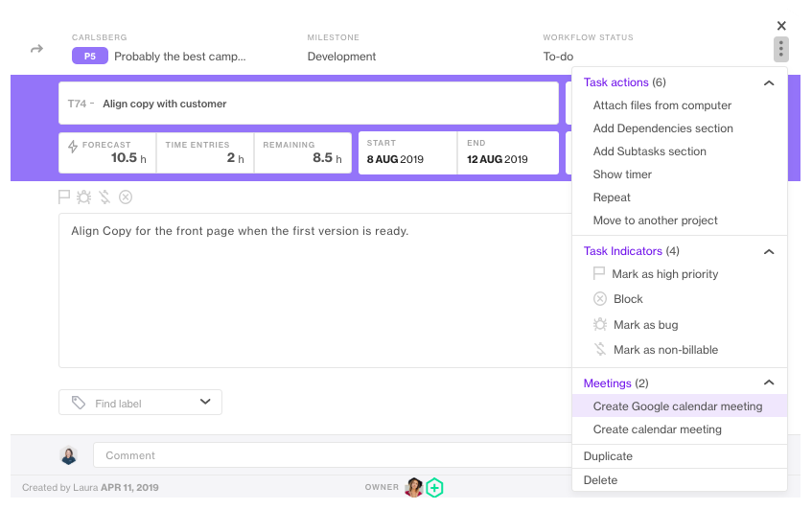The image size is (812, 510).
Task: Click the To-do workflow status
Action: (x=558, y=57)
